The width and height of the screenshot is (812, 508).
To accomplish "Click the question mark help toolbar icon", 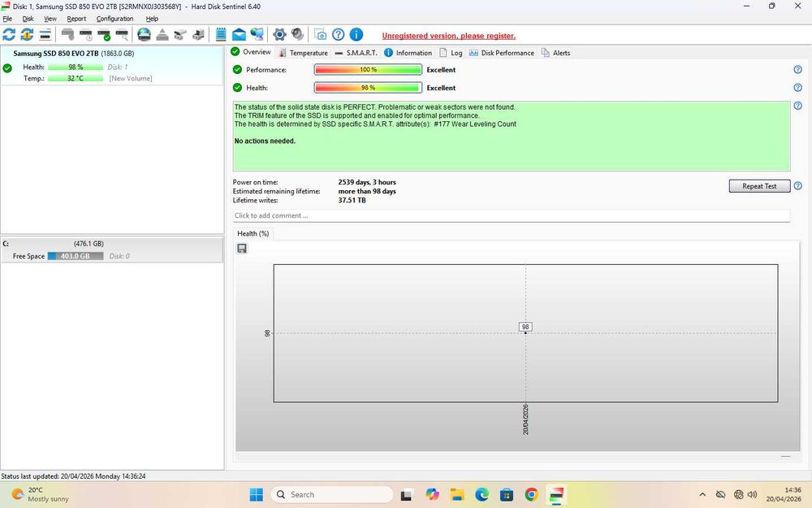I will (x=338, y=35).
